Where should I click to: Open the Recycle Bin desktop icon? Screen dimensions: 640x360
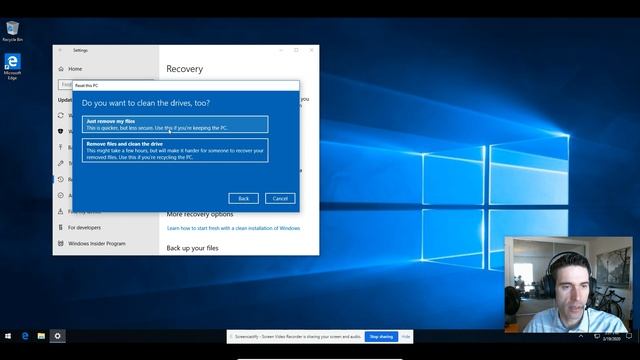(12, 31)
